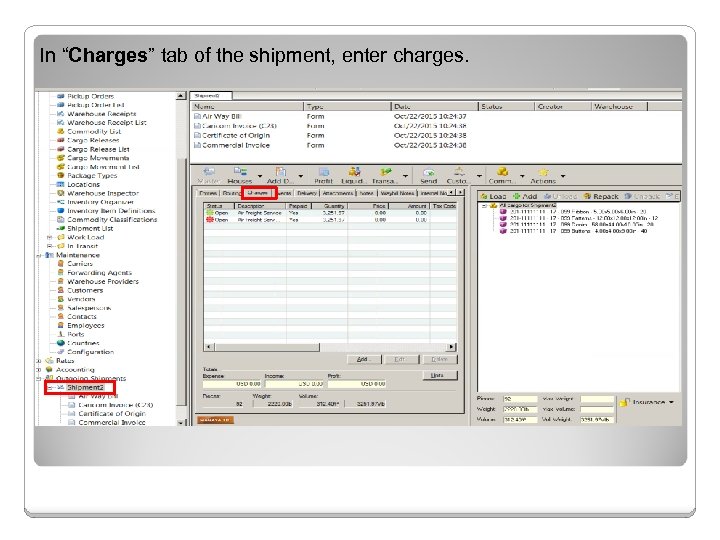Click the Actions toolbar icon
Screen dimensions: 720x540
[x=543, y=172]
